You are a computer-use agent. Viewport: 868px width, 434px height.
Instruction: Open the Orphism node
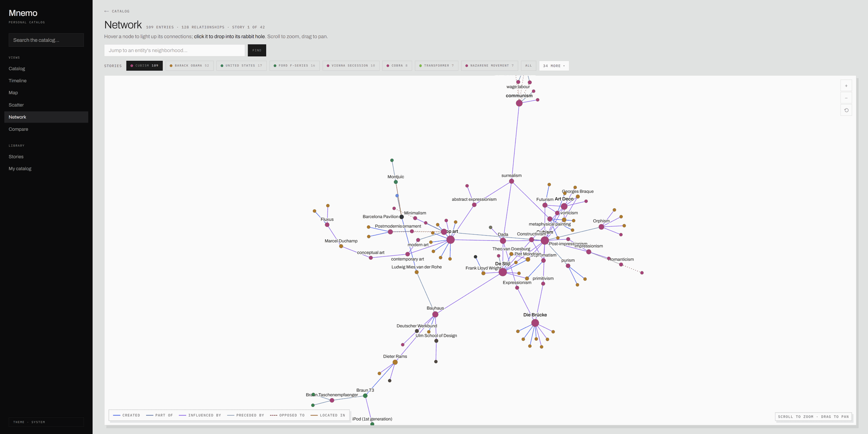click(601, 227)
